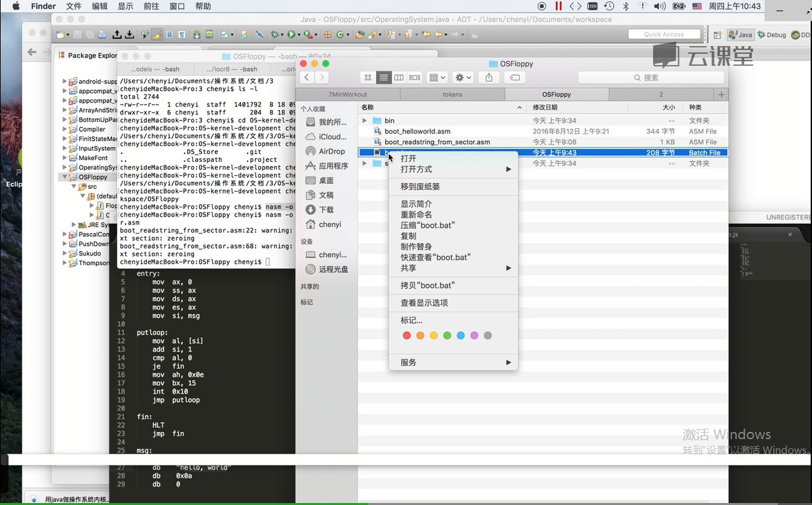Sort files by 修改日期 column header

pyautogui.click(x=545, y=107)
